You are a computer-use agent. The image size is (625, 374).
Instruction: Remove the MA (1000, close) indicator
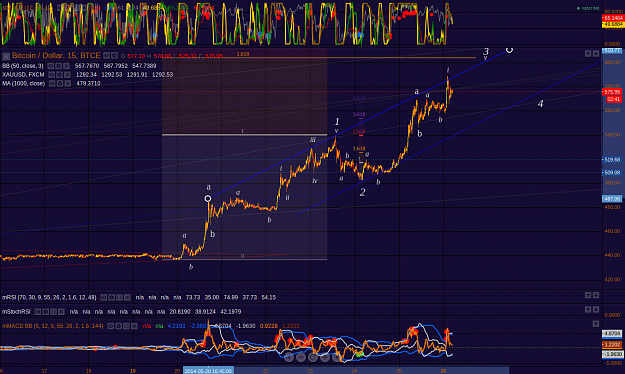tap(68, 83)
